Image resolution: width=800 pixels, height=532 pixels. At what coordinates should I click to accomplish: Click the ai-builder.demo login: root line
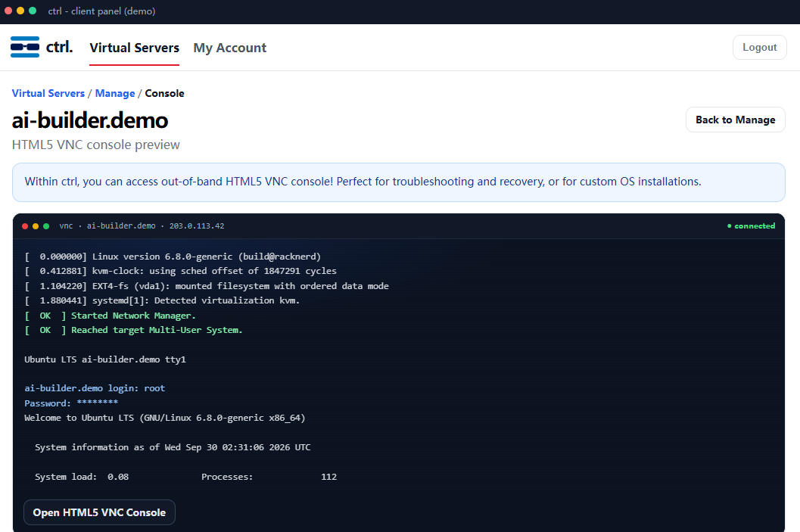click(x=95, y=388)
